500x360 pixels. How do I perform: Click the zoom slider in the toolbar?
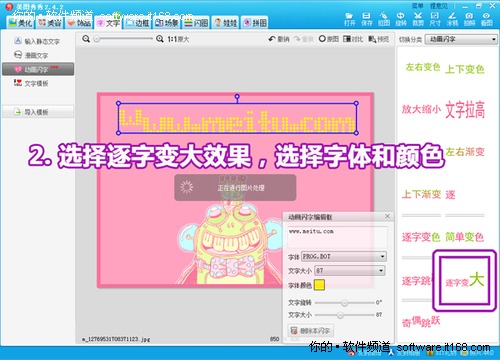point(123,39)
